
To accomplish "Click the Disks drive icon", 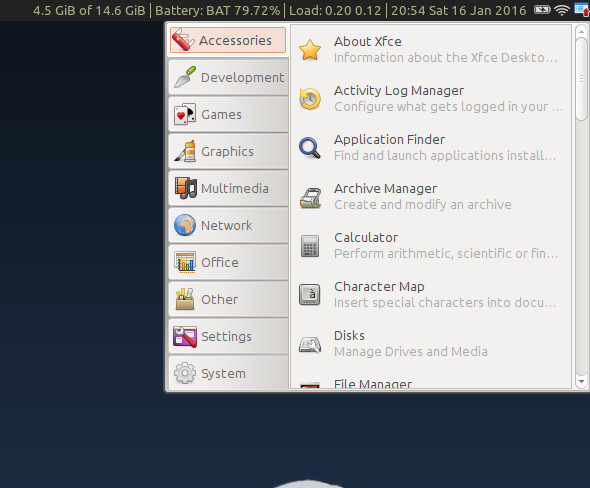I will coord(310,344).
